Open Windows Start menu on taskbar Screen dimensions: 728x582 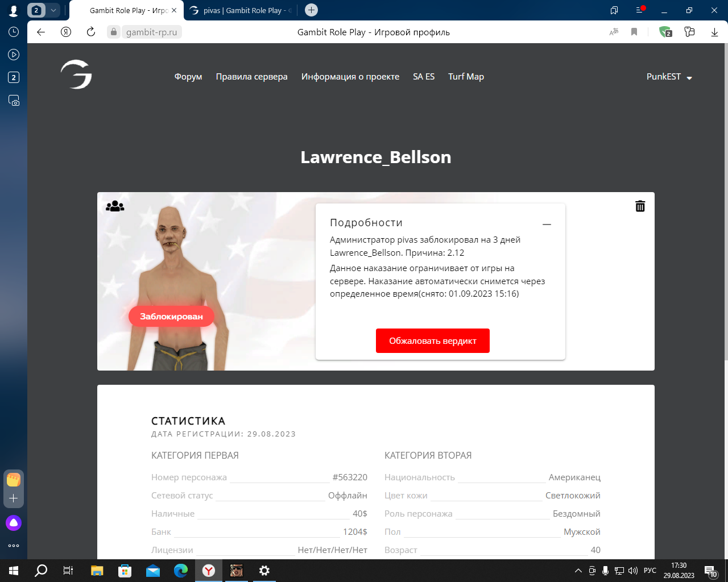[14, 571]
